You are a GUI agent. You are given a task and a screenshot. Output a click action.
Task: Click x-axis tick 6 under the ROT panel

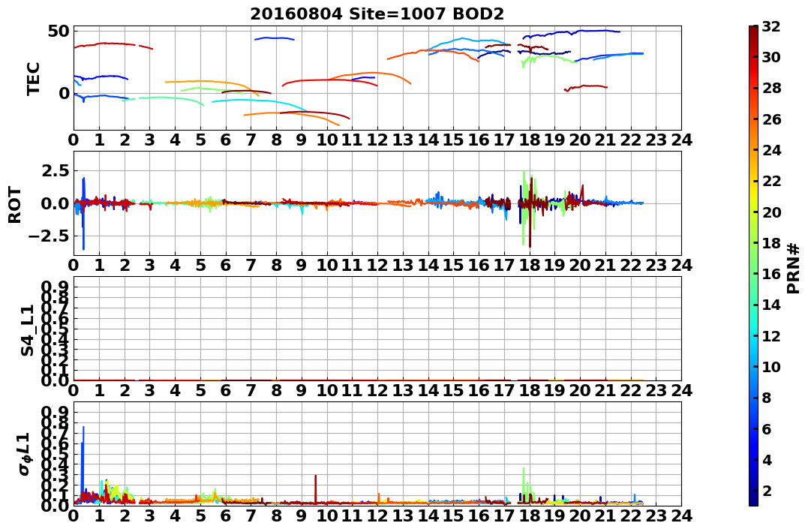click(226, 265)
